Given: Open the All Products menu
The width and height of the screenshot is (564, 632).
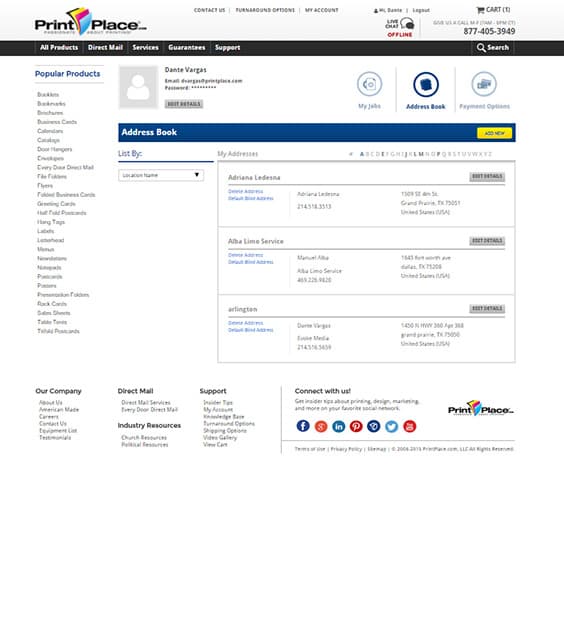Looking at the screenshot, I should 59,48.
